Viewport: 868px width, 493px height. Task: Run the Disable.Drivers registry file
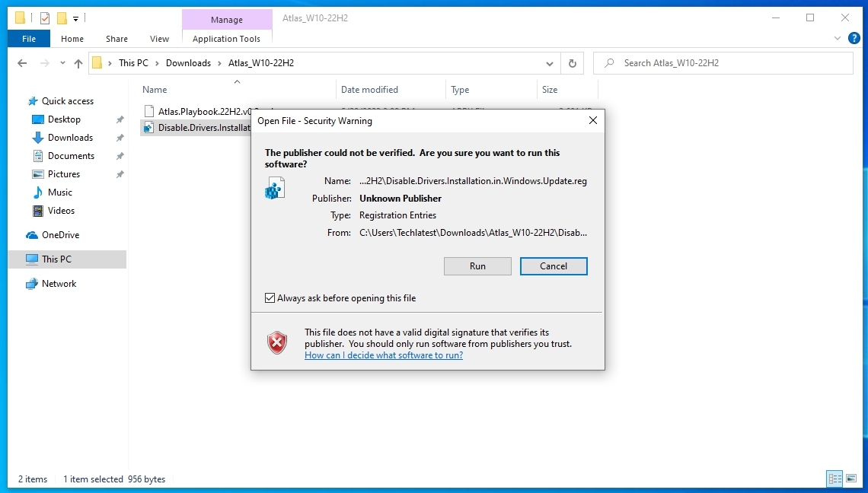tap(477, 266)
